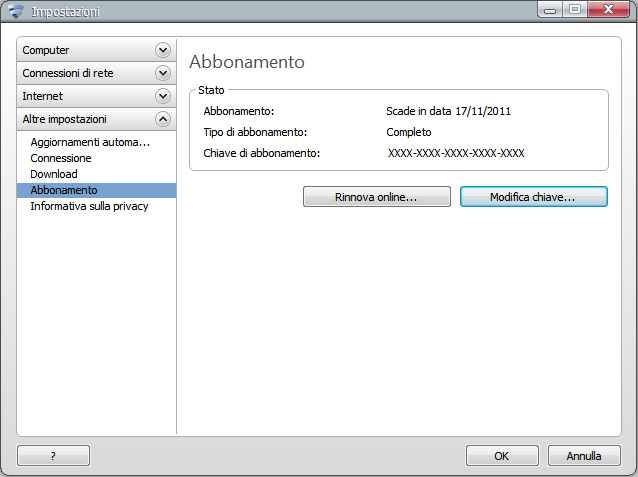This screenshot has width=638, height=477.
Task: Select Connessione in the sidebar list
Action: tap(61, 158)
